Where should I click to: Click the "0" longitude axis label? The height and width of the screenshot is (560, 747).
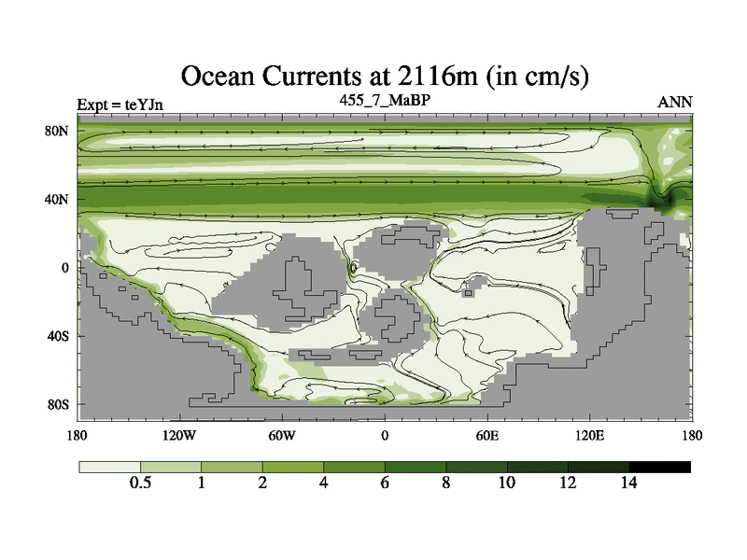[x=384, y=436]
